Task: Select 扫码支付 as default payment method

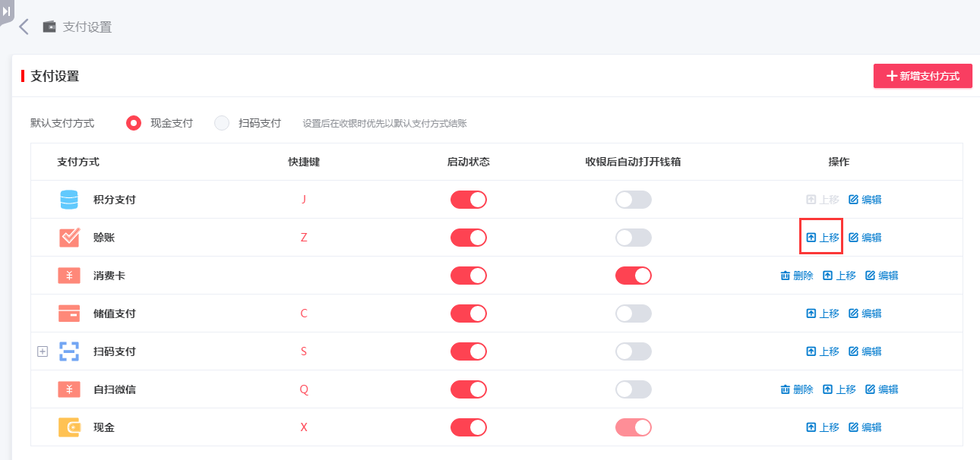Action: (x=220, y=123)
